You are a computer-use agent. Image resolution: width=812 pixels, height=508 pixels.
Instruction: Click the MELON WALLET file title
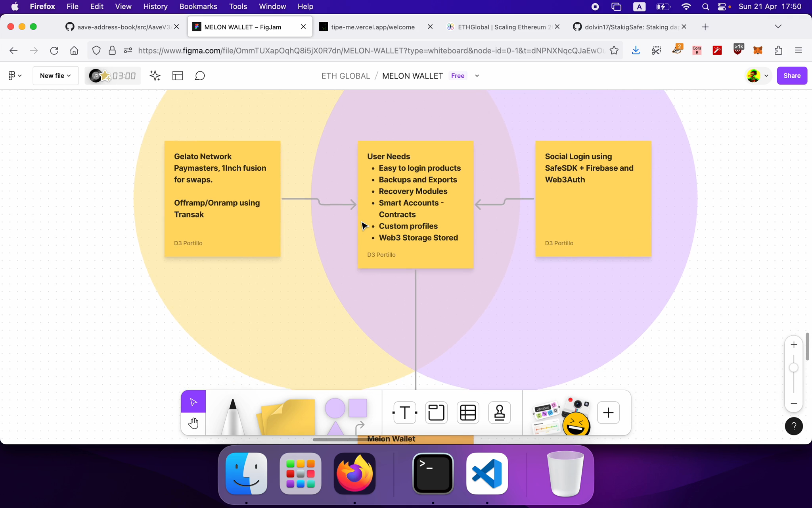click(413, 76)
